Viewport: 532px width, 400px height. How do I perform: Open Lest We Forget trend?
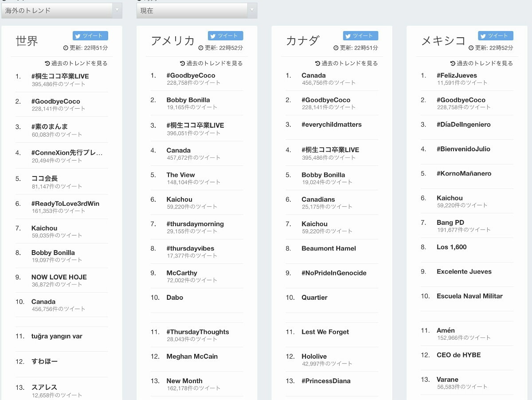[x=325, y=332]
